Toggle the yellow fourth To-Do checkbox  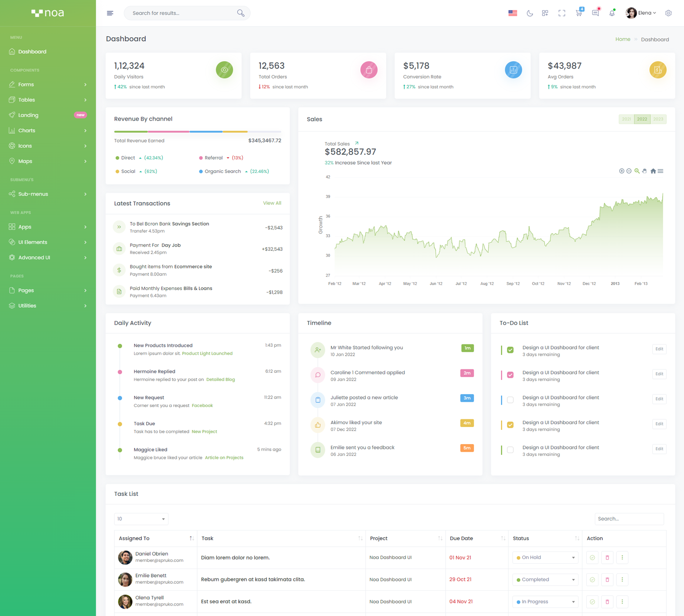point(510,425)
